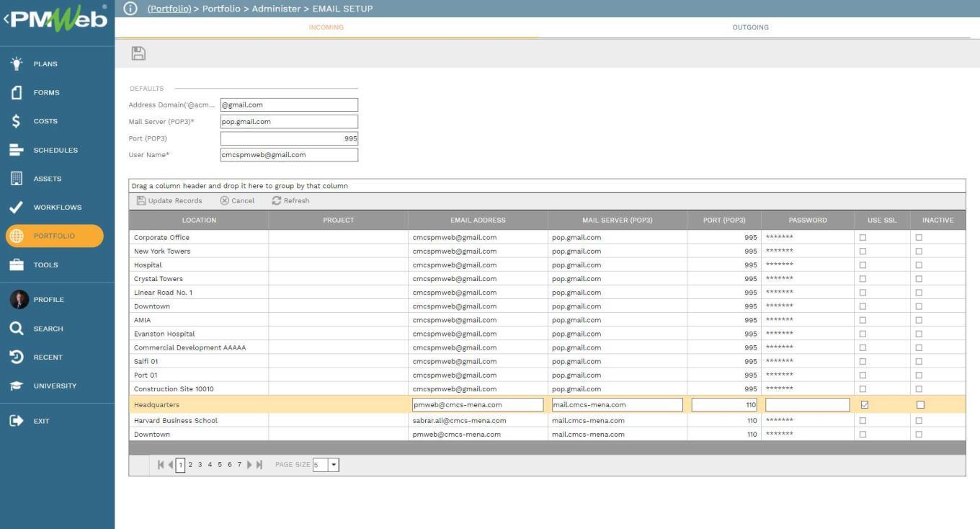Click the Address Domain input field

pos(289,105)
